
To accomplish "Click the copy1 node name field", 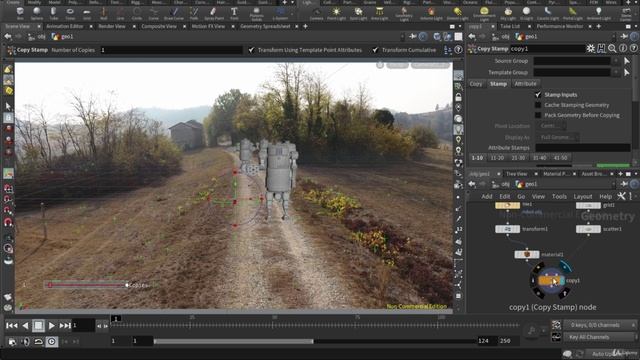I will 547,49.
